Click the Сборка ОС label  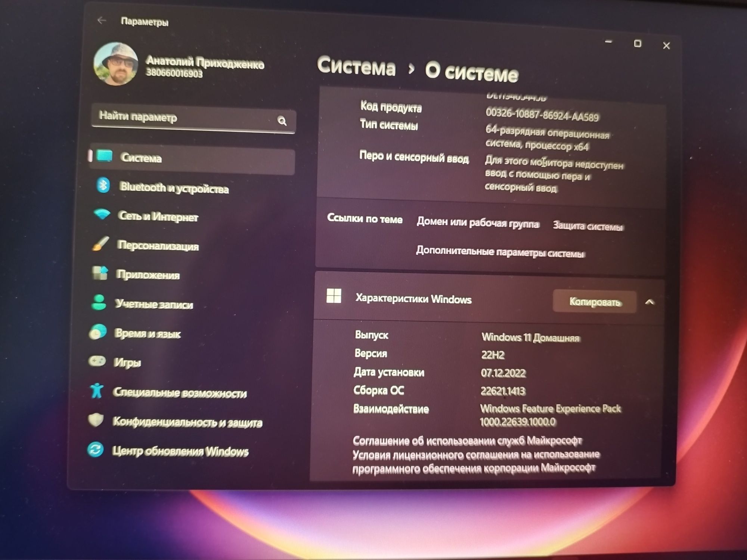pyautogui.click(x=379, y=391)
